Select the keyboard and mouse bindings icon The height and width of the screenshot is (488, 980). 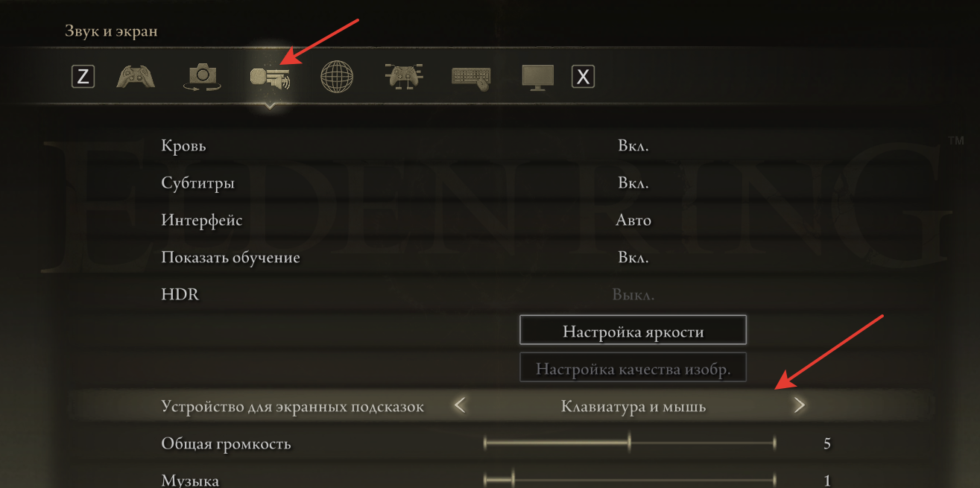471,77
